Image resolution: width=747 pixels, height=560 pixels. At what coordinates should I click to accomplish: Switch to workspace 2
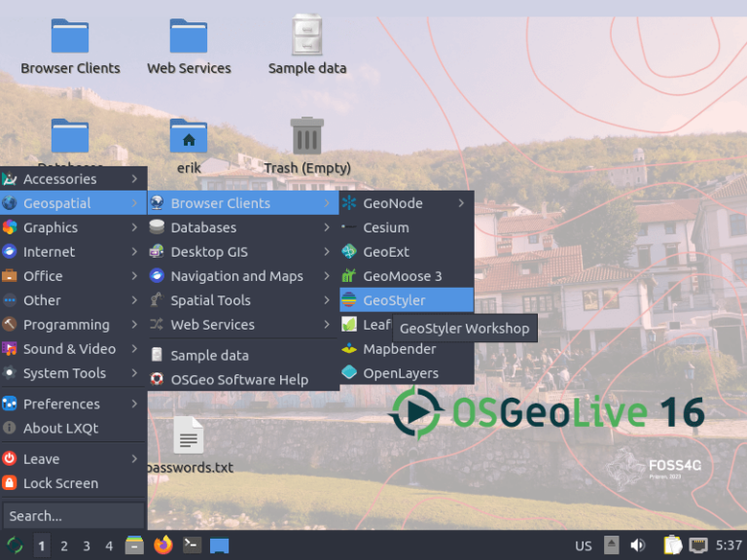tap(64, 545)
